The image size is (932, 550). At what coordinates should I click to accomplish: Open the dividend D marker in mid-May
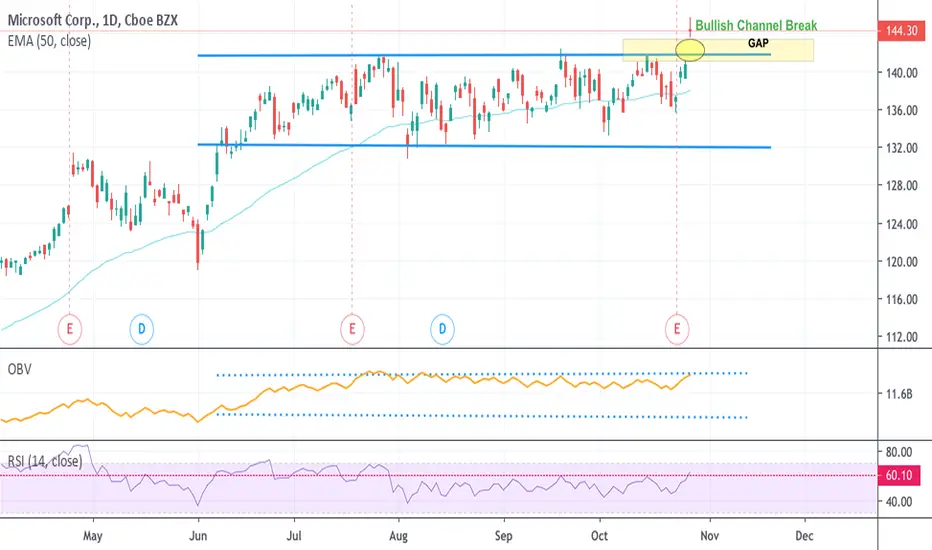coord(141,329)
